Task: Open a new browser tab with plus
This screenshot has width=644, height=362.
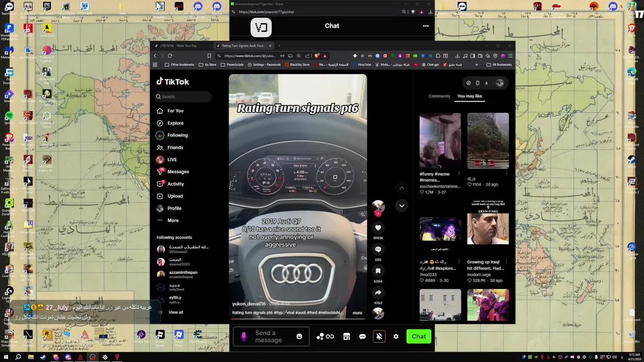Action: coord(279,46)
